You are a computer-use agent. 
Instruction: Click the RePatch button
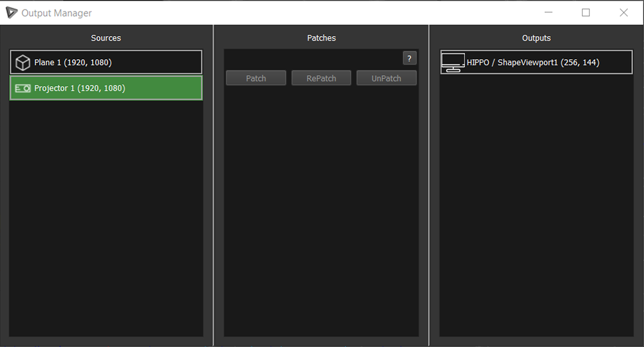click(x=321, y=78)
